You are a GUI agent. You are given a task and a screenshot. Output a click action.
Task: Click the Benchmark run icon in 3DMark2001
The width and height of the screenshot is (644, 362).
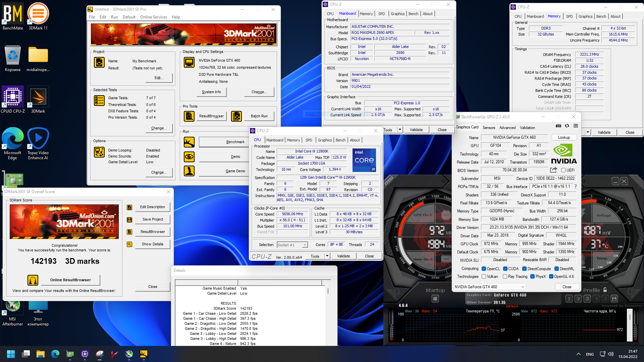189,142
